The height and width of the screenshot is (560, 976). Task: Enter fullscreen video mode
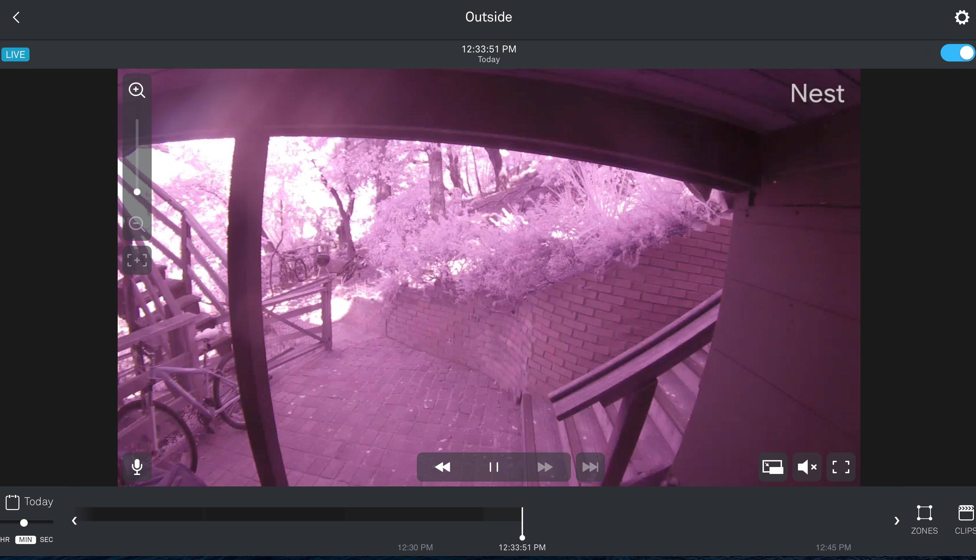(x=841, y=467)
